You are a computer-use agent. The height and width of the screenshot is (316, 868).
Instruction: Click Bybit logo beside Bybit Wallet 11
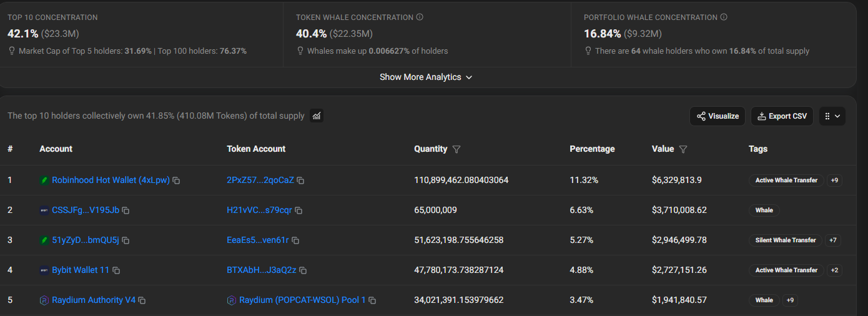[44, 270]
